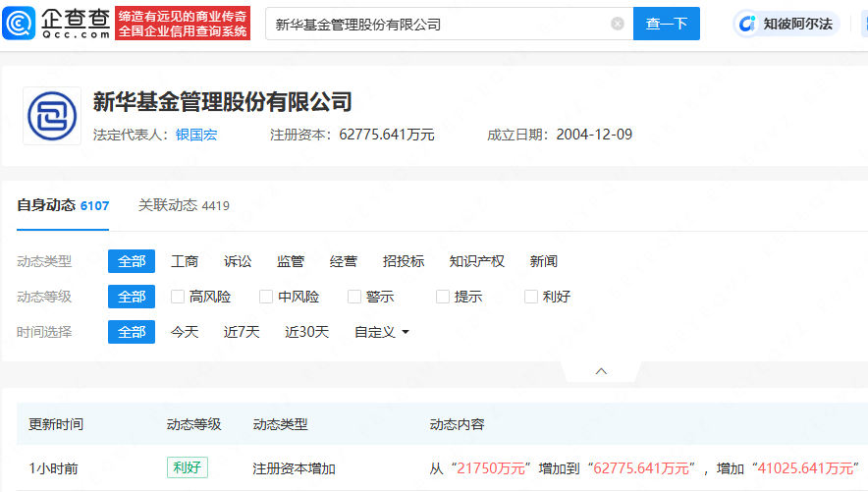This screenshot has height=492, width=868.
Task: Open the 自定义 date range dropdown
Action: (x=381, y=332)
